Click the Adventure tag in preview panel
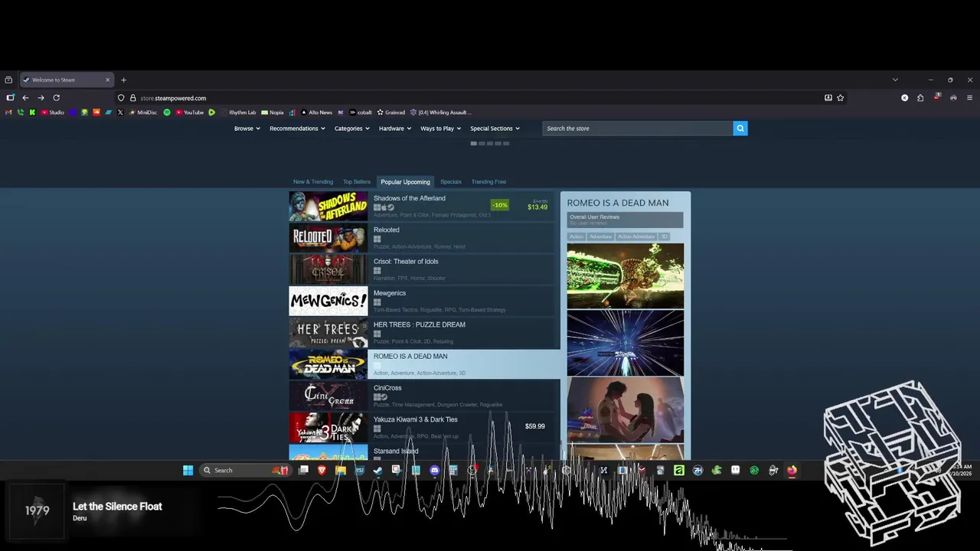The height and width of the screenshot is (551, 980). coord(600,236)
